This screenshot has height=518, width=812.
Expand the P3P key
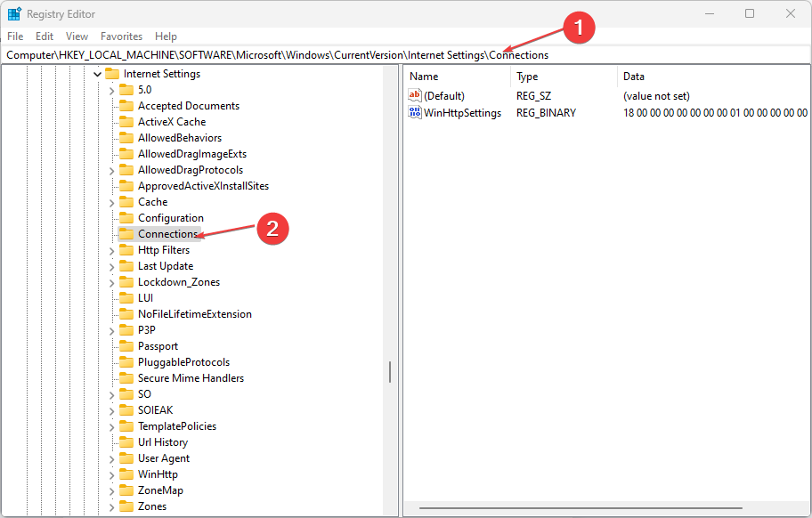(112, 331)
